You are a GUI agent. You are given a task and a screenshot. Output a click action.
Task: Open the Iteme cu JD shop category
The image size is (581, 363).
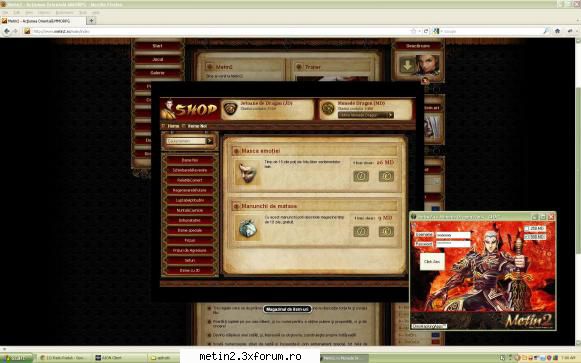tap(190, 270)
